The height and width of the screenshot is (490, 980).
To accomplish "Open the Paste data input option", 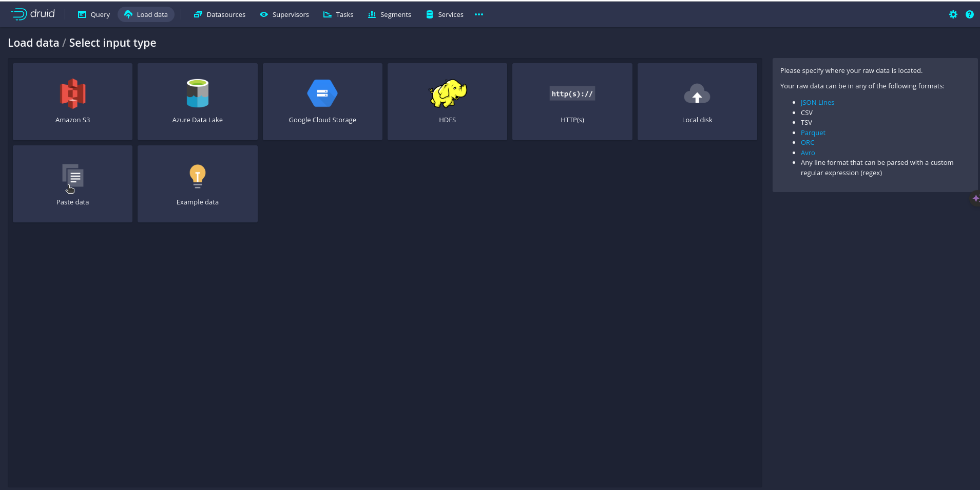I will point(72,183).
